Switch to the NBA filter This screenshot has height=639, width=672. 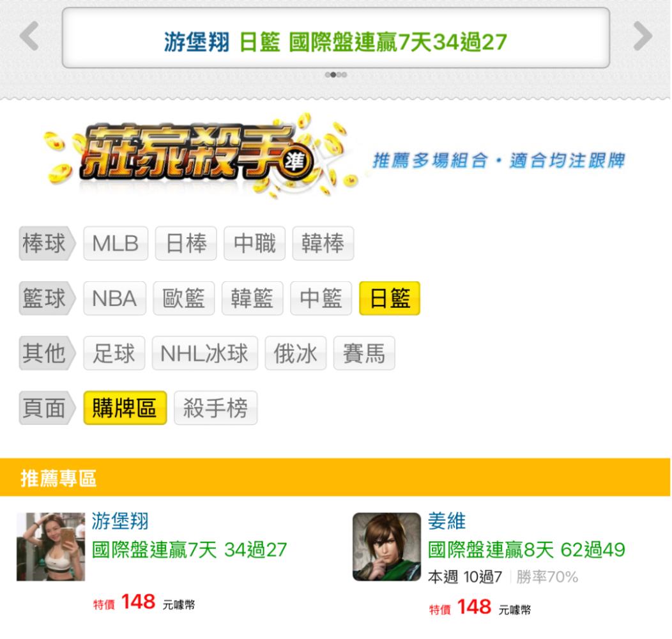pos(115,298)
